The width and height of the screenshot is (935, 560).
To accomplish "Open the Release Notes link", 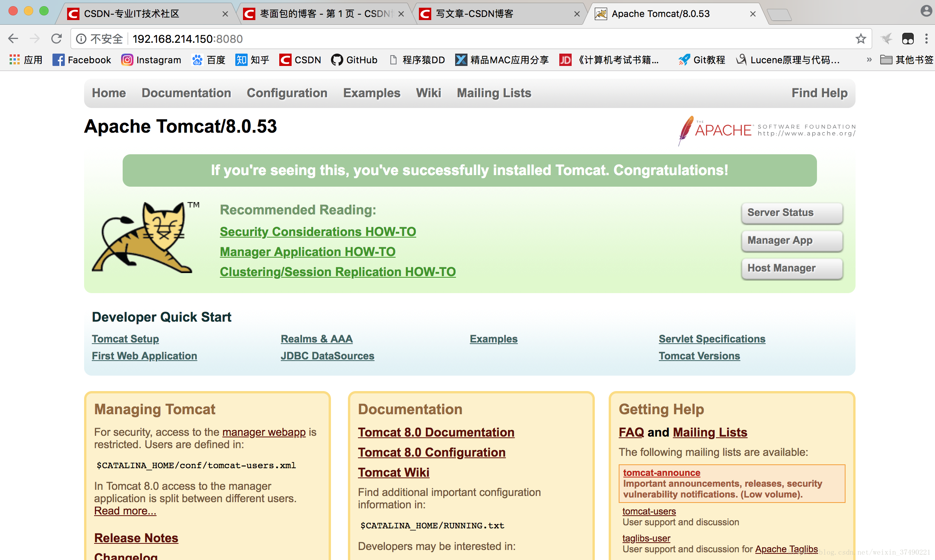I will (x=136, y=538).
